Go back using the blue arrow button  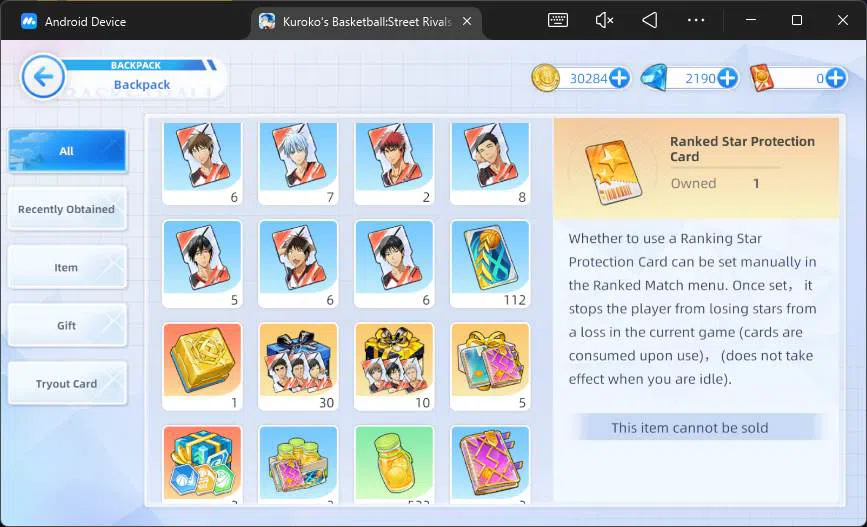43,77
